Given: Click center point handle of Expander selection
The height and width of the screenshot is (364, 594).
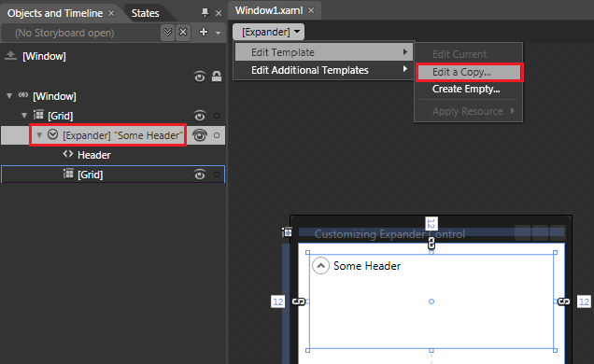Looking at the screenshot, I should pyautogui.click(x=431, y=301).
